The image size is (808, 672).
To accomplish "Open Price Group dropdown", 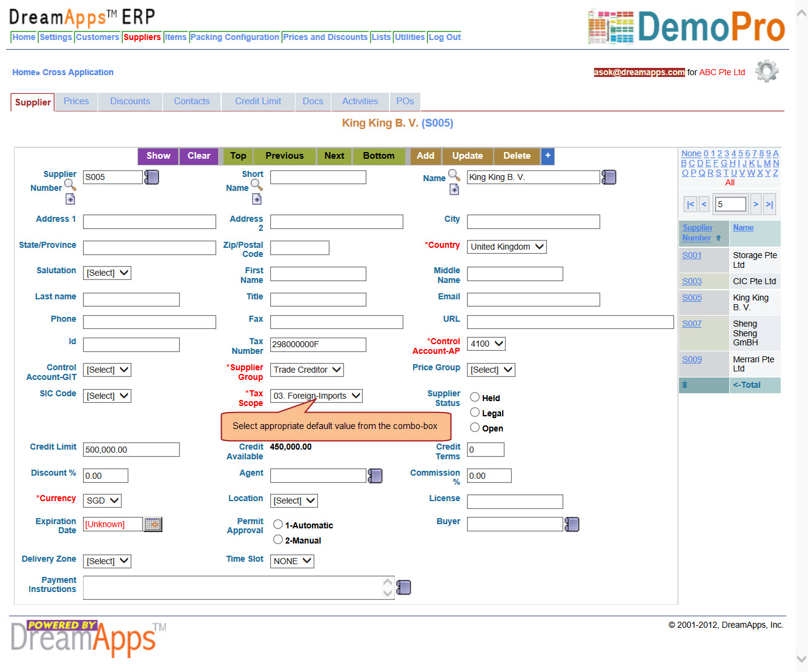I will (491, 370).
